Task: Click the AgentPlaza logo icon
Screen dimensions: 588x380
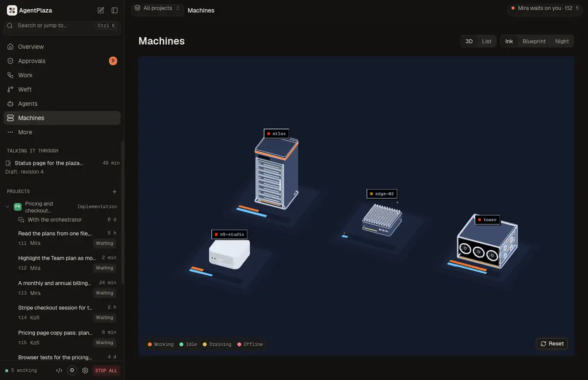Action: 12,10
